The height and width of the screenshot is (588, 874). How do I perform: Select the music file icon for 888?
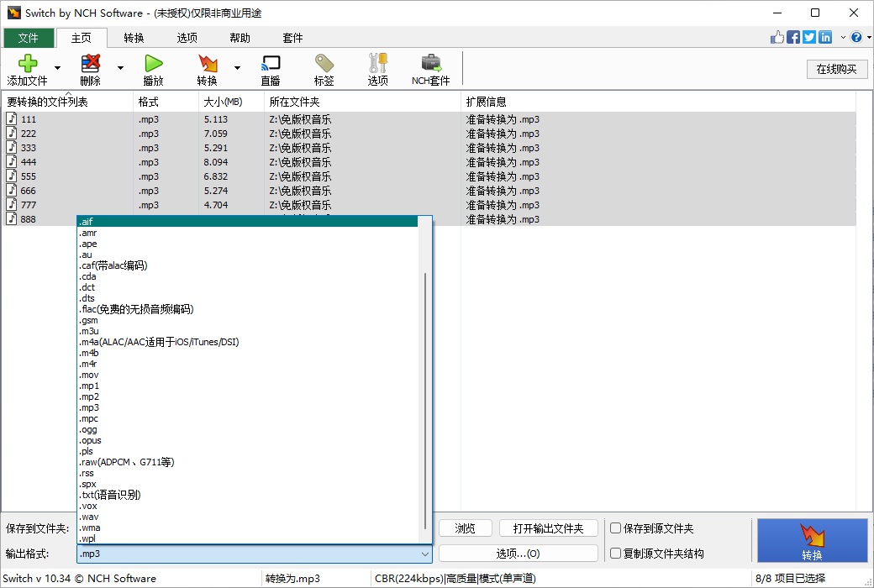[12, 219]
